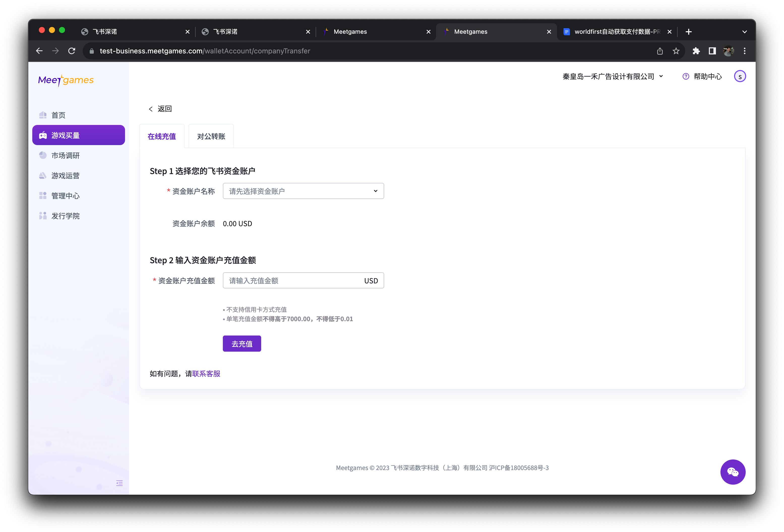This screenshot has width=784, height=532.
Task: Click the 帮助中心 question mark icon
Action: point(685,77)
